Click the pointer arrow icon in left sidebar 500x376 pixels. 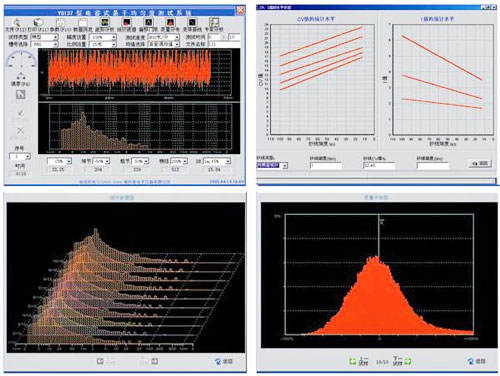click(20, 95)
